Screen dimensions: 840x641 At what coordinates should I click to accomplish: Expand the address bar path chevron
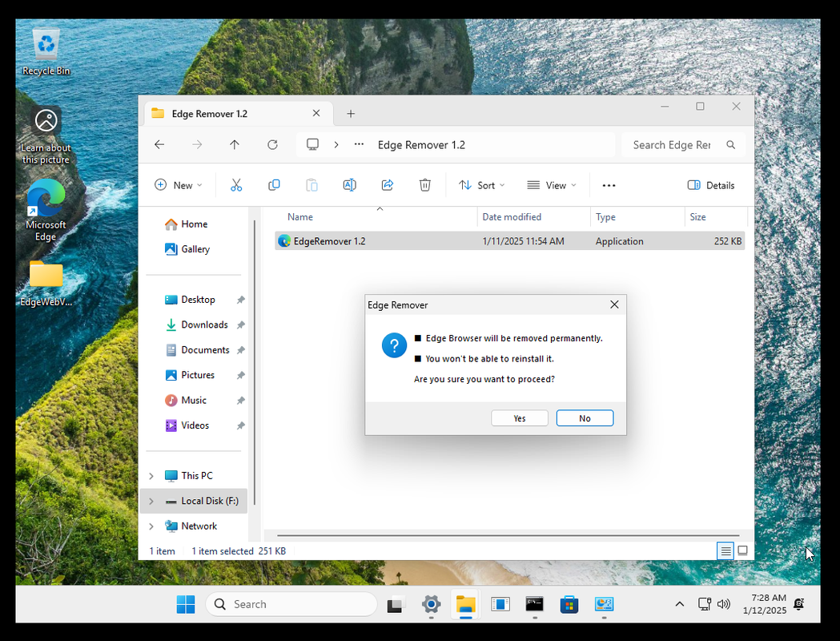pyautogui.click(x=336, y=145)
